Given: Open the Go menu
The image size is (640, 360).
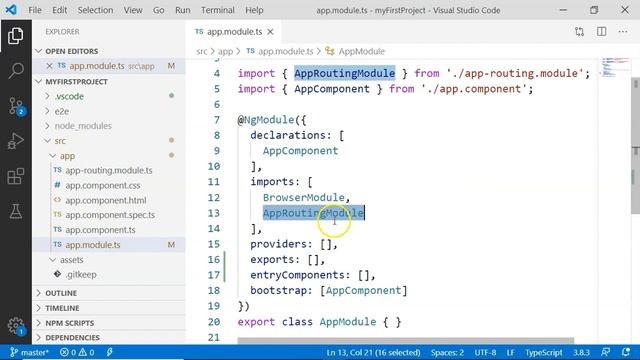Looking at the screenshot, I should [x=158, y=10].
